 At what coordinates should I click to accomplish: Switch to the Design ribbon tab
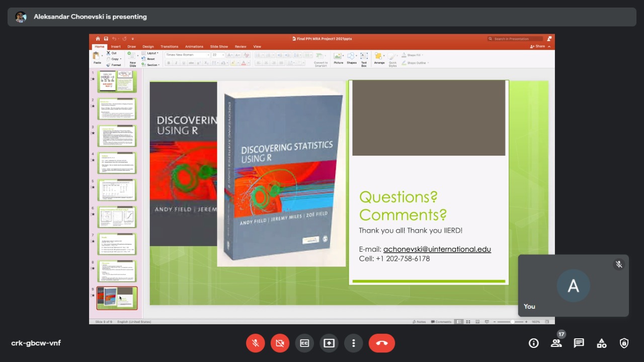[148, 47]
